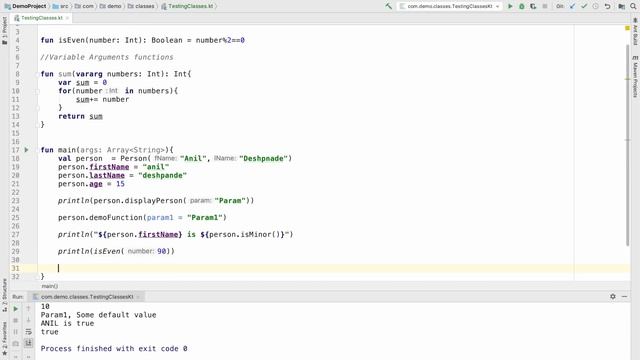This screenshot has height=360, width=640.
Task: Hide the Run panel with minimize icon
Action: click(x=624, y=297)
